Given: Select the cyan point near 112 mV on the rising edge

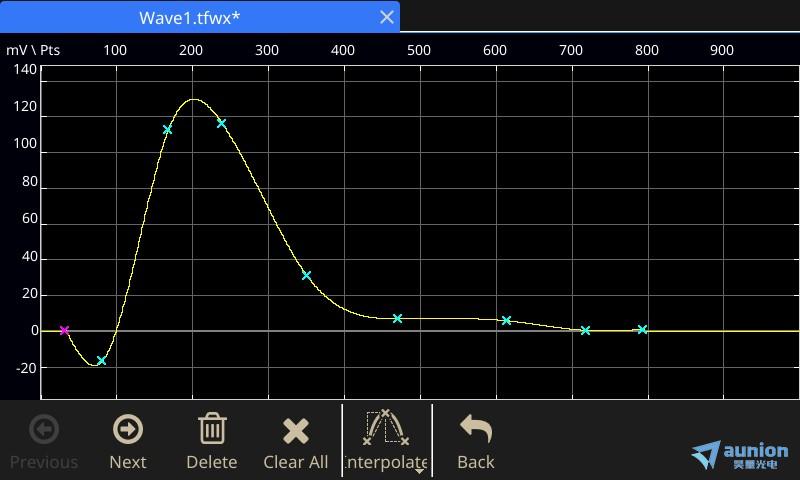Looking at the screenshot, I should [167, 130].
